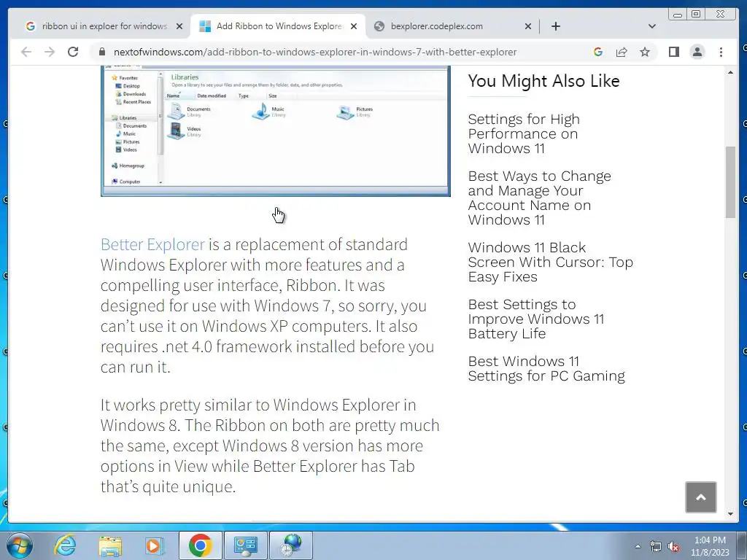
Task: View site information lock icon
Action: tap(101, 52)
